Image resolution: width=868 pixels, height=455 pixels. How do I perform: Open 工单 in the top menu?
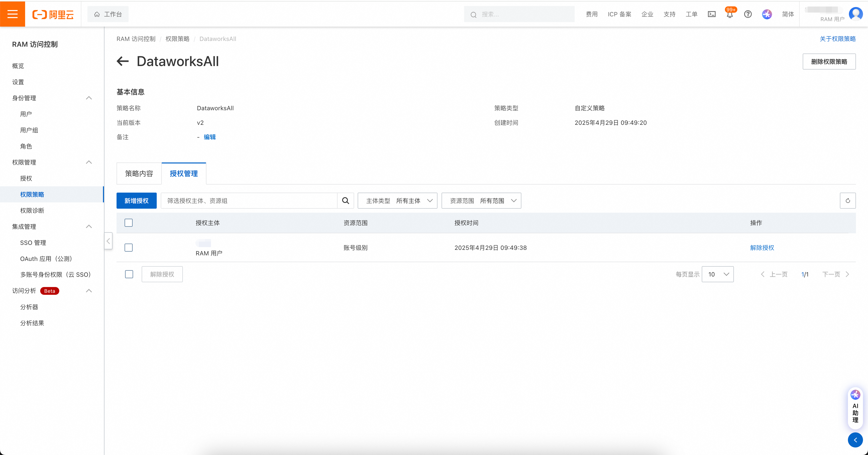click(x=691, y=14)
